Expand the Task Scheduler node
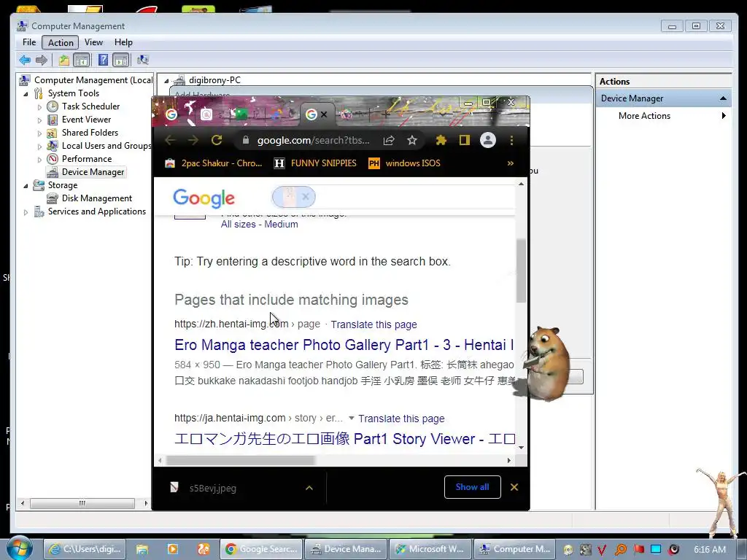Viewport: 747px width, 560px height. pos(39,107)
